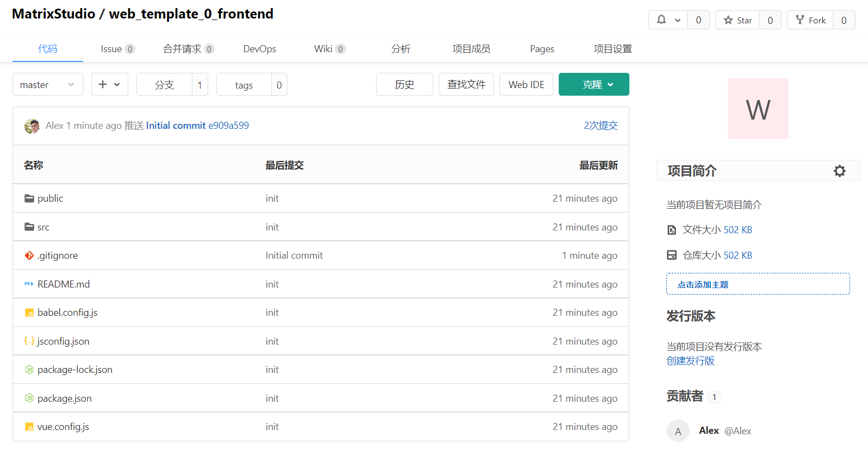Open web_template_0_frontend project title link
This screenshot has height=449, width=868.
[x=191, y=14]
